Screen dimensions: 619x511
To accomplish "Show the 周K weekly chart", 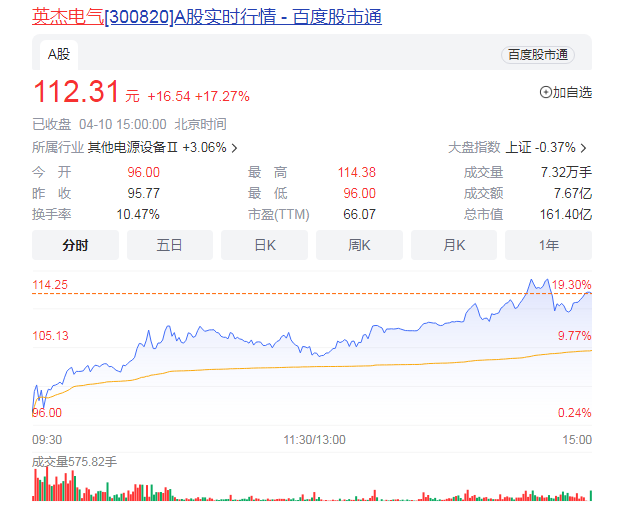I will pos(359,245).
